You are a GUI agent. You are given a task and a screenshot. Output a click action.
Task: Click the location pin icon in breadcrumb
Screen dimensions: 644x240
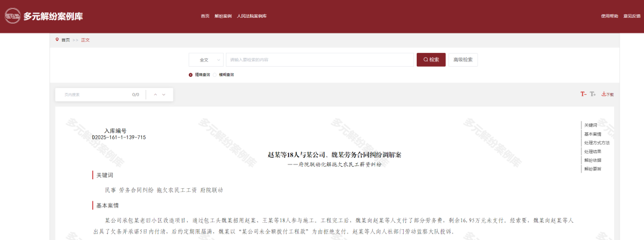[x=57, y=40]
